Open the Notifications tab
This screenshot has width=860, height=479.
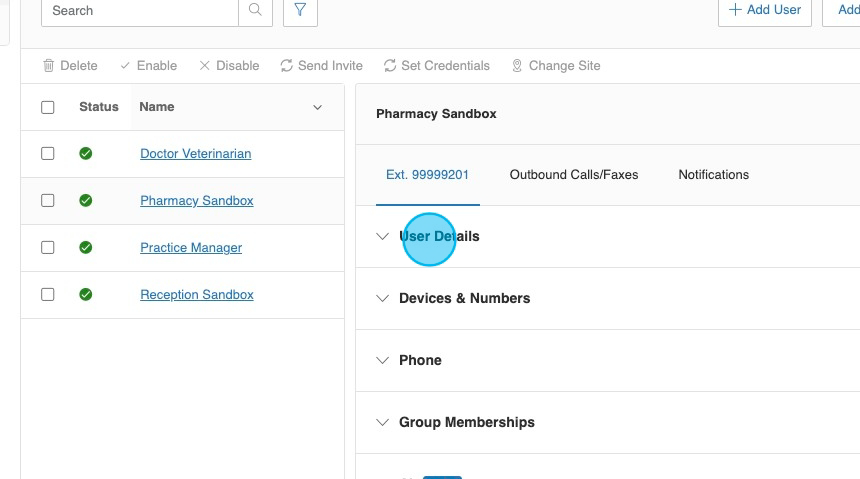point(713,175)
